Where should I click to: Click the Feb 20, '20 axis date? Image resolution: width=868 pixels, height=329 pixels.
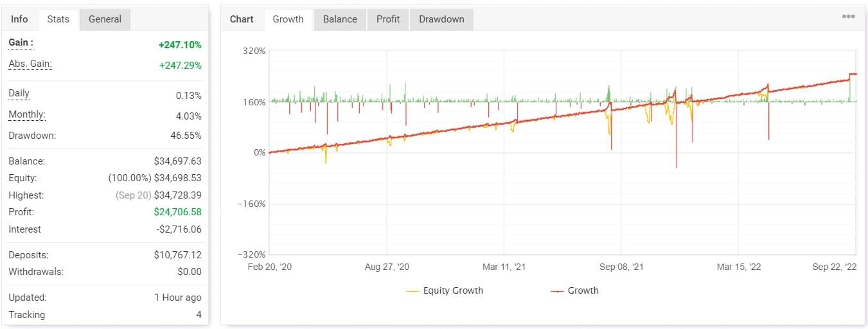(x=270, y=267)
